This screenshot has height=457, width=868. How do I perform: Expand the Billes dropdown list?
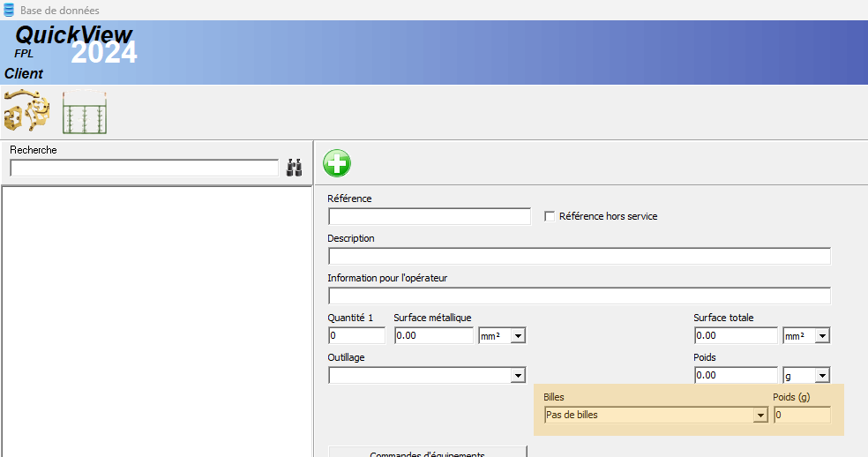click(x=759, y=416)
